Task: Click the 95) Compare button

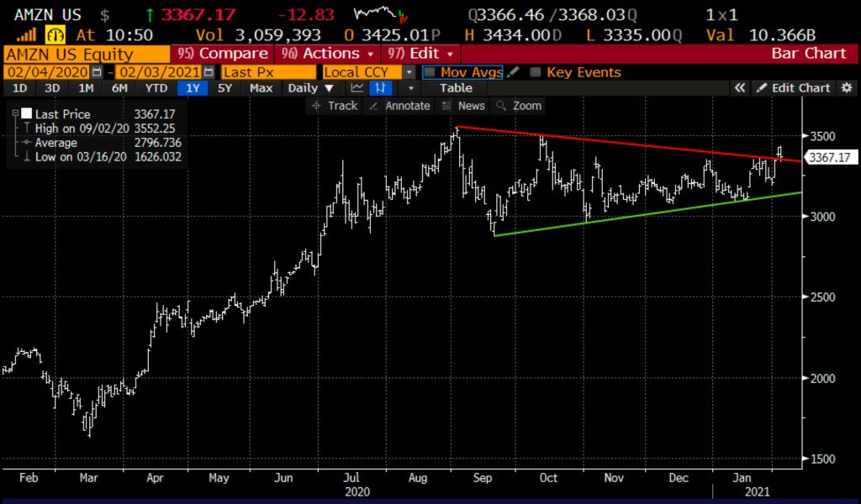Action: pos(223,54)
